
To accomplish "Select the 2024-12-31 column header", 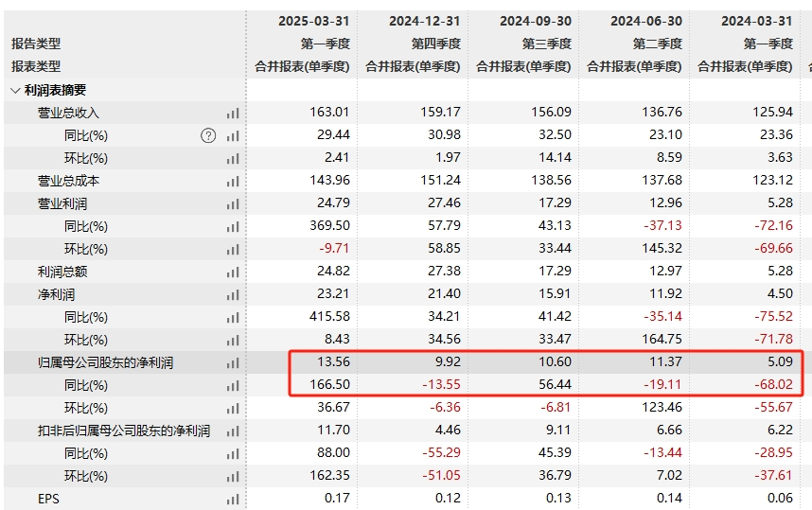I will 425,21.
